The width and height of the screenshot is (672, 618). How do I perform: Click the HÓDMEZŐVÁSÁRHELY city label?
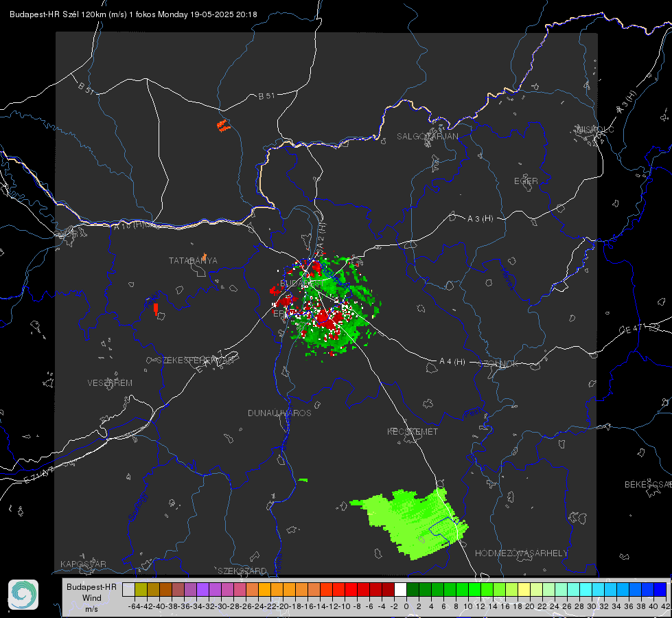pos(521,553)
